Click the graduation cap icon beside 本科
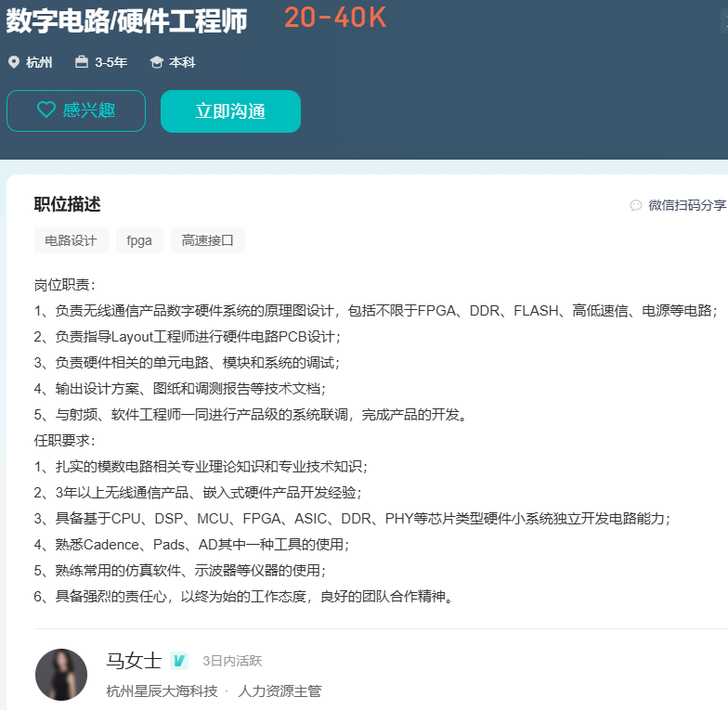 click(x=156, y=62)
